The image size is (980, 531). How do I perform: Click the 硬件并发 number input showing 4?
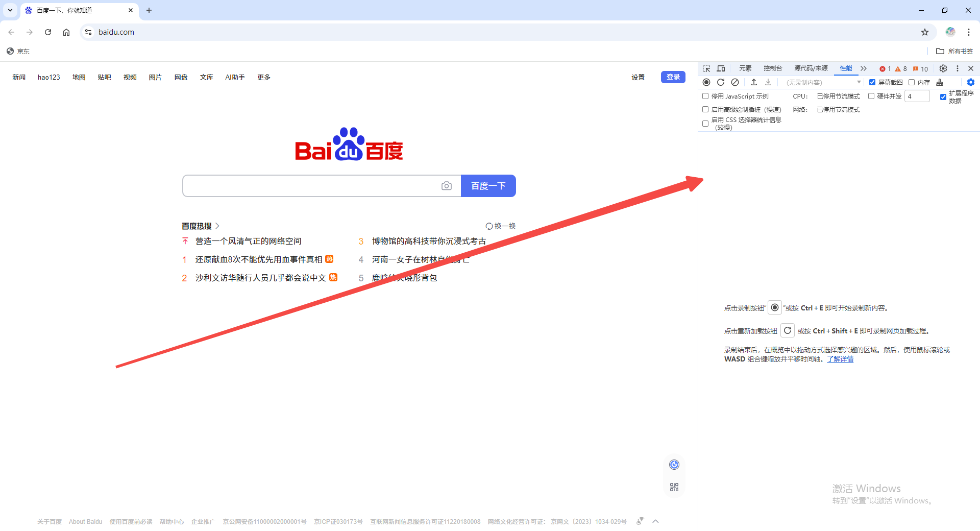(917, 96)
